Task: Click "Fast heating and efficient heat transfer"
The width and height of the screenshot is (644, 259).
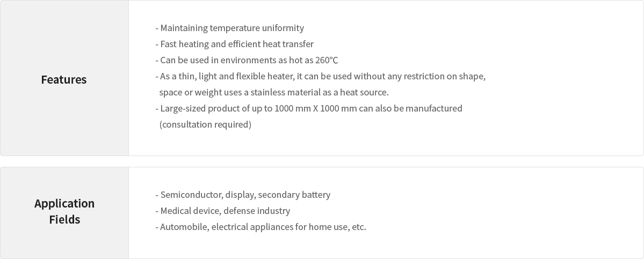Action: [236, 44]
